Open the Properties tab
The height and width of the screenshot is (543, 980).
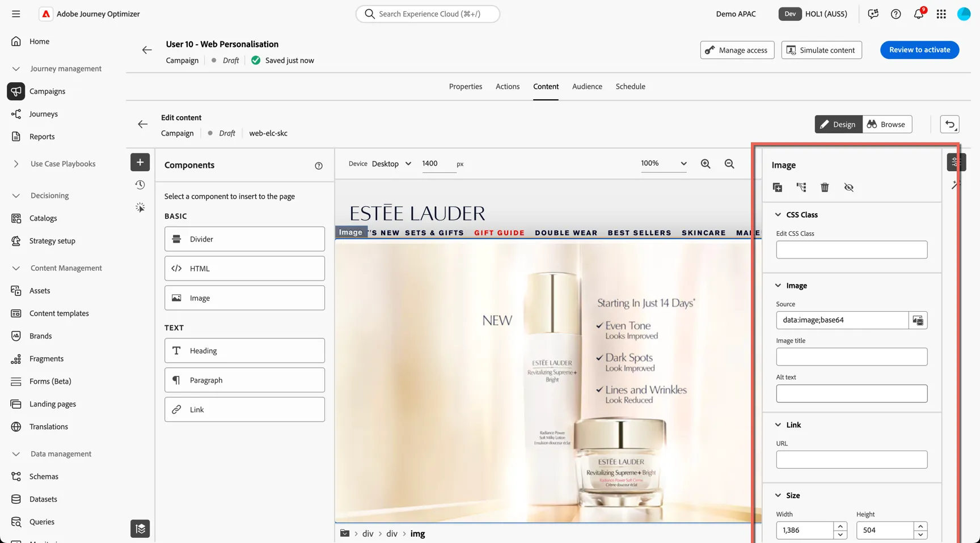click(x=466, y=87)
